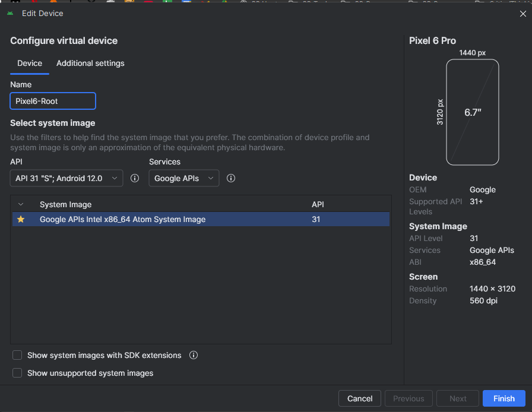Click the star icon on the system image row
The height and width of the screenshot is (412, 532).
pyautogui.click(x=21, y=219)
